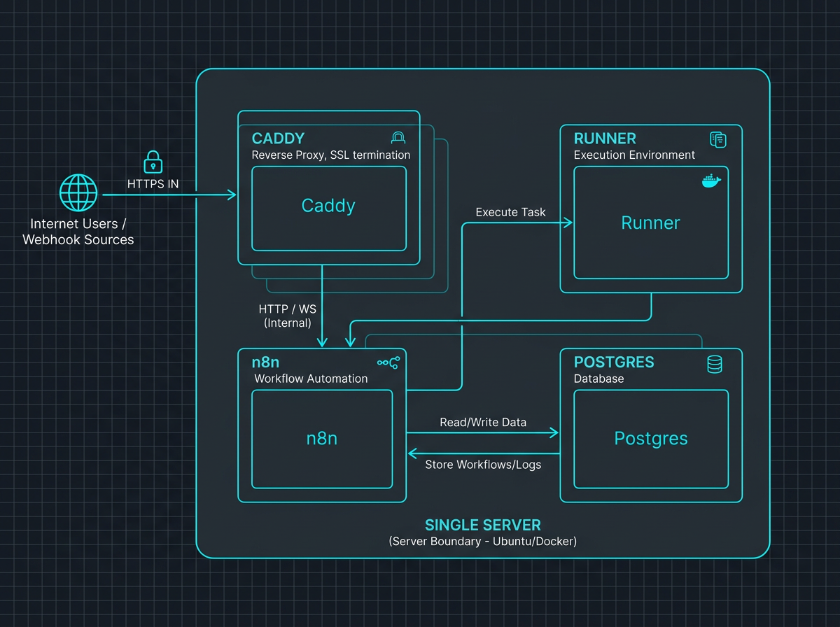Select the inner Caddy container box
840x627 pixels.
329,209
